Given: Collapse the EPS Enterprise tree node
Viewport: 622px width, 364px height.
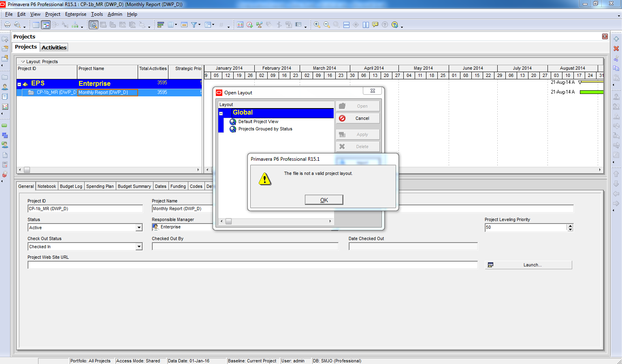Looking at the screenshot, I should (x=19, y=84).
